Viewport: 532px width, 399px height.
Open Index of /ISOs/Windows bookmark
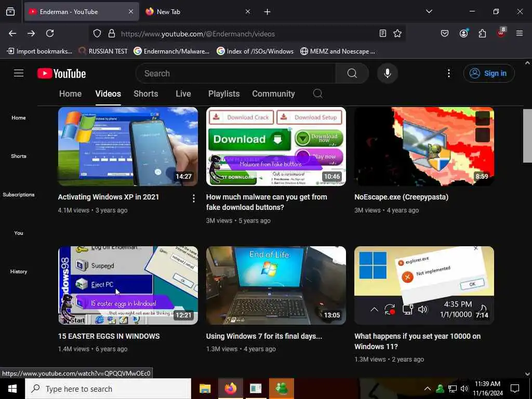point(255,51)
